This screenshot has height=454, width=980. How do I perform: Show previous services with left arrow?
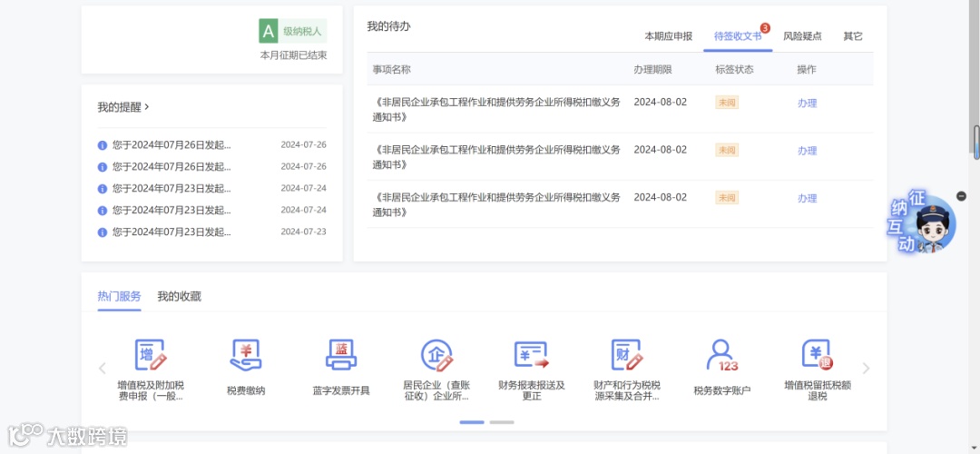[x=103, y=369]
